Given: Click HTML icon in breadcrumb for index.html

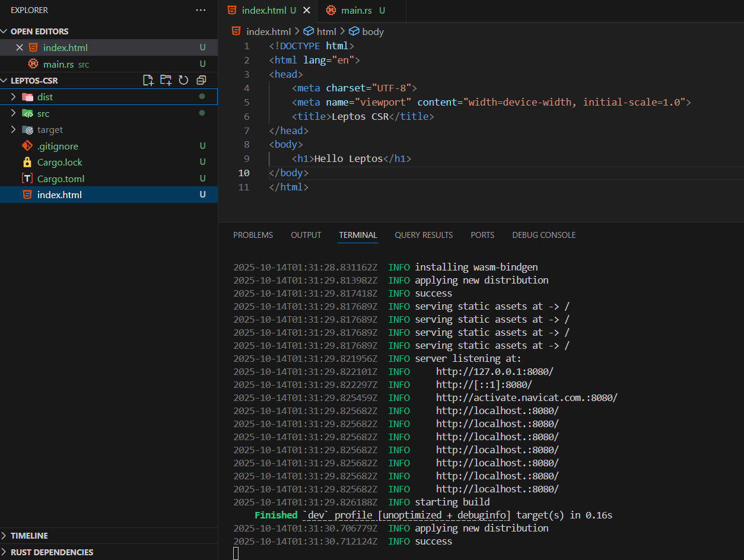Looking at the screenshot, I should (x=236, y=31).
